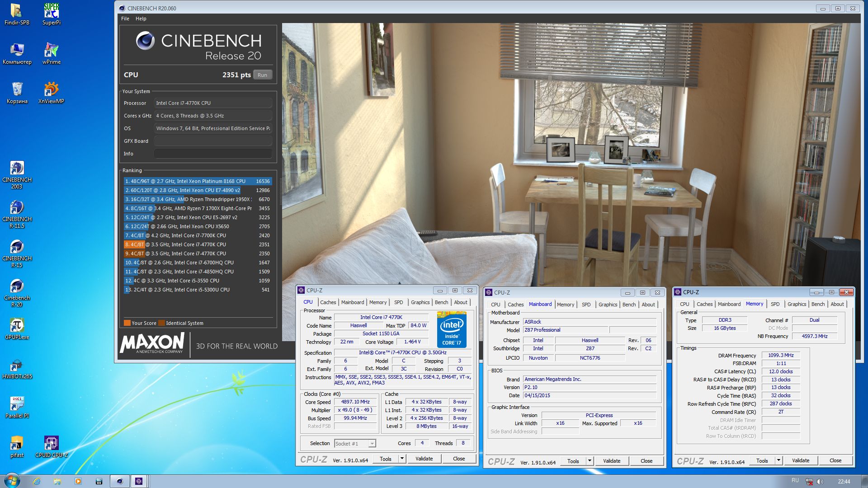Screen dimensions: 868x488
Task: Click the Intel Core i7 logo in CPU-Z
Action: coord(451,329)
